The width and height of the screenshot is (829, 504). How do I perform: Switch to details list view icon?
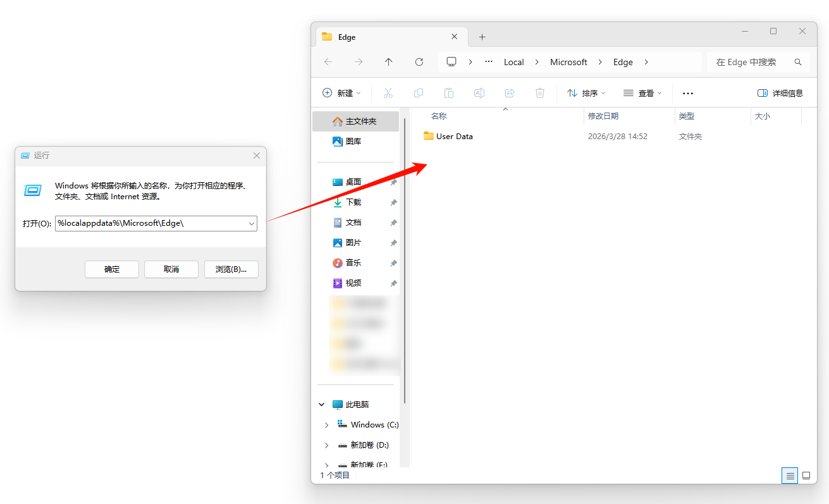click(x=789, y=476)
